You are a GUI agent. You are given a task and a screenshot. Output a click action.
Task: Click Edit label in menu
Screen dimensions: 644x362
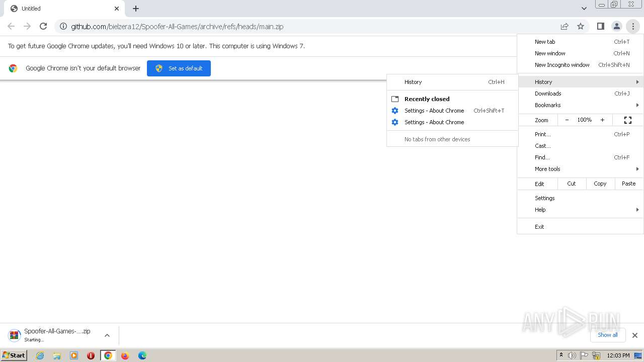[539, 184]
